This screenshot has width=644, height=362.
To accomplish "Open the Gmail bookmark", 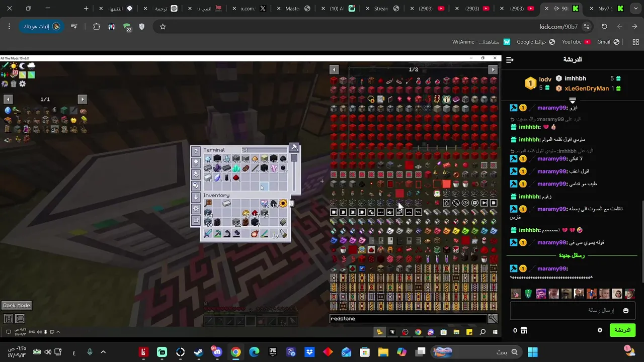I will coord(608,42).
